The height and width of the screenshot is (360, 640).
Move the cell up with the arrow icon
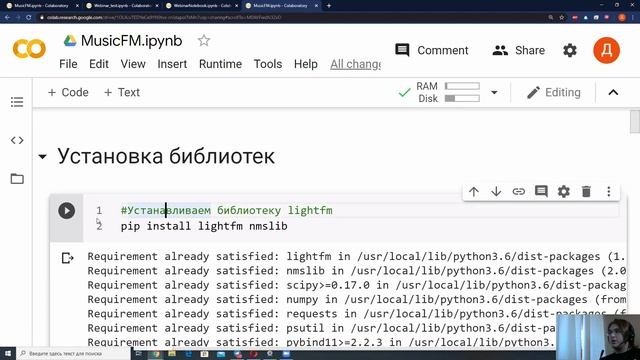[x=474, y=191]
